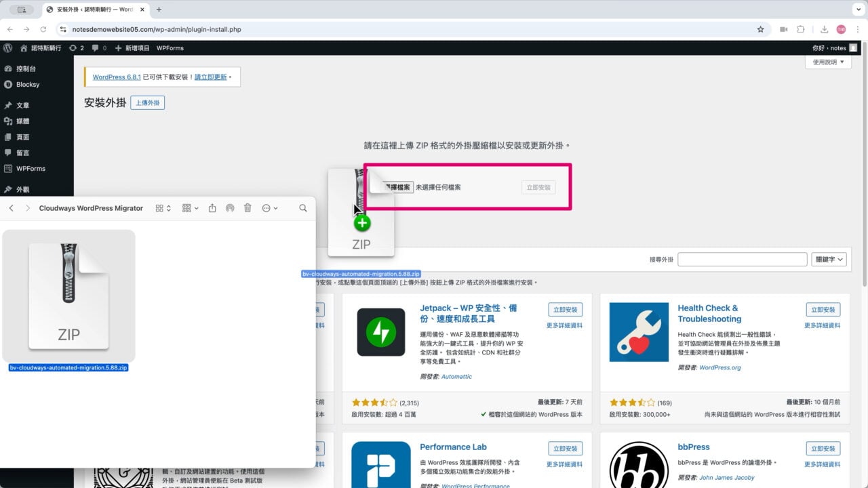
Task: Bookmark this page with star icon
Action: [x=760, y=29]
